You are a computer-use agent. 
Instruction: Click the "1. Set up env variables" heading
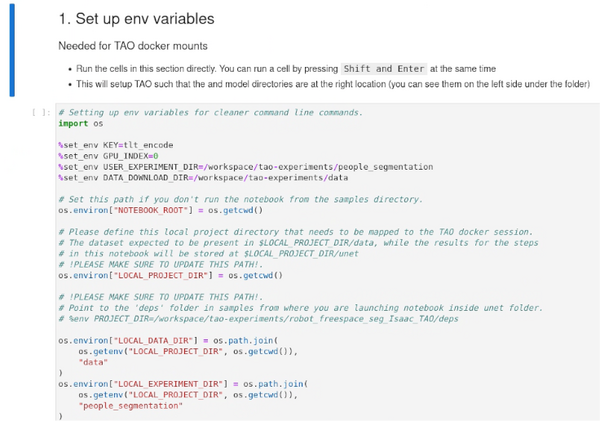[136, 19]
